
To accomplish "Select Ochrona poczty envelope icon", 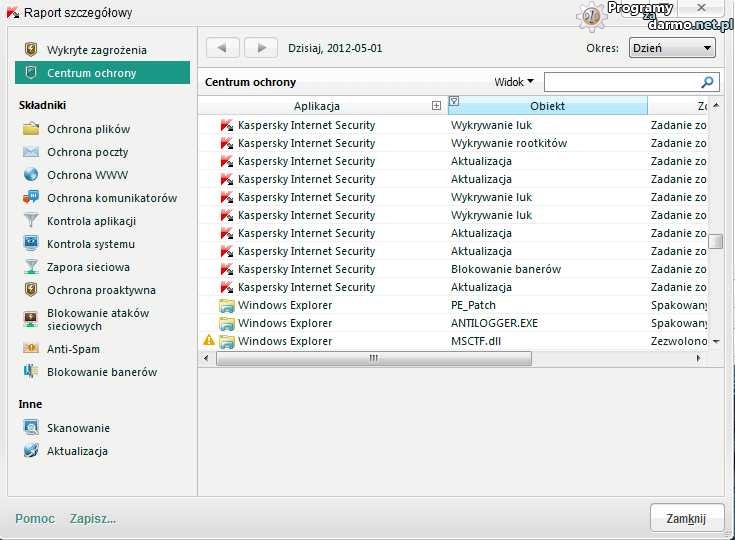I will pyautogui.click(x=30, y=152).
